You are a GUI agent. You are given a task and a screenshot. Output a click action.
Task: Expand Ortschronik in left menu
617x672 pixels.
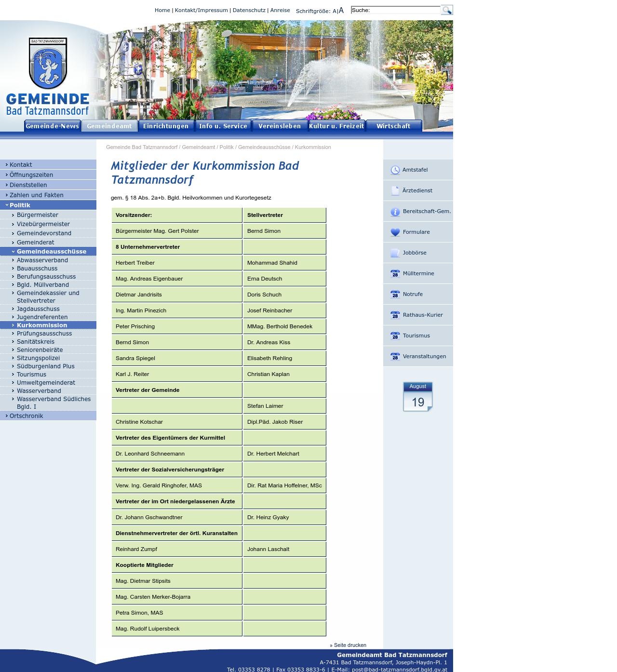48,416
